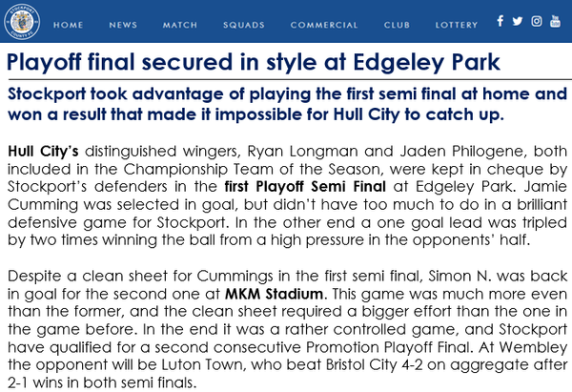Open the Club menu item
The width and height of the screenshot is (572, 392).
click(x=397, y=24)
